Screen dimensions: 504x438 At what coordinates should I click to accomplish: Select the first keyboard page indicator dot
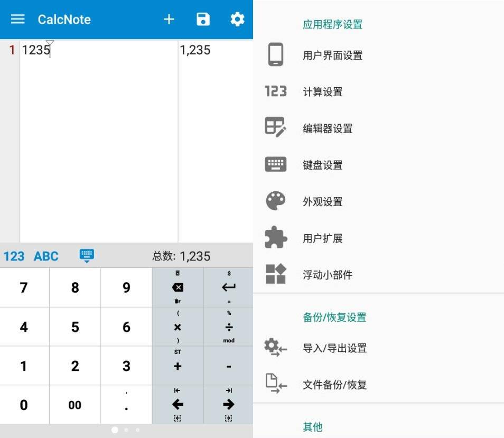[x=115, y=430]
